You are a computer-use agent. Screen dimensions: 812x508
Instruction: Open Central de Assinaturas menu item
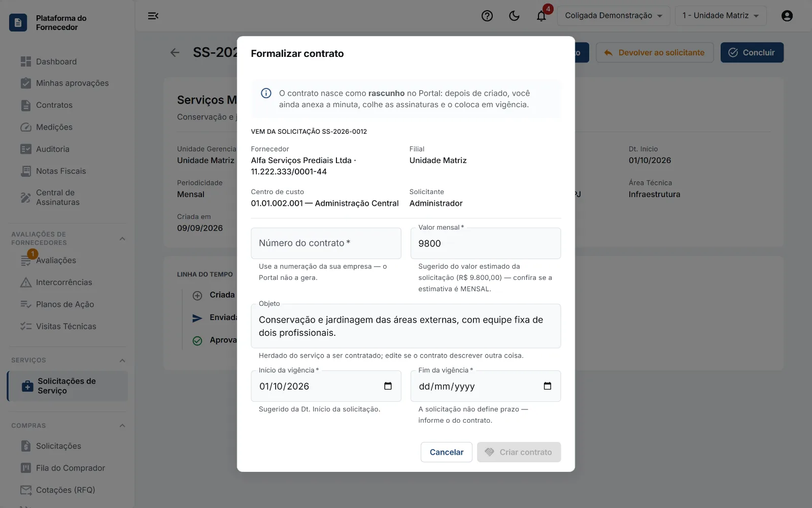[x=67, y=198]
